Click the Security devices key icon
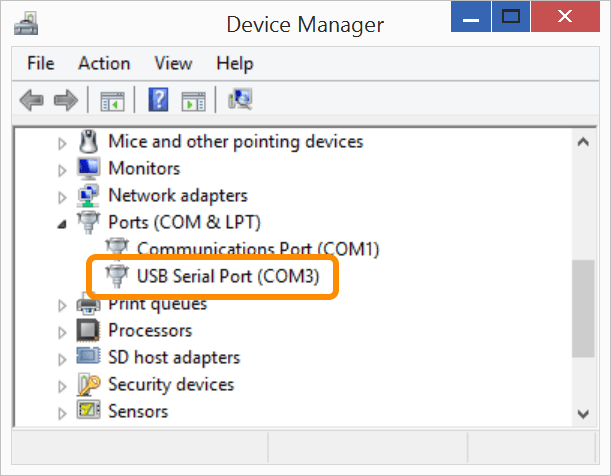This screenshot has height=476, width=611. tap(89, 384)
